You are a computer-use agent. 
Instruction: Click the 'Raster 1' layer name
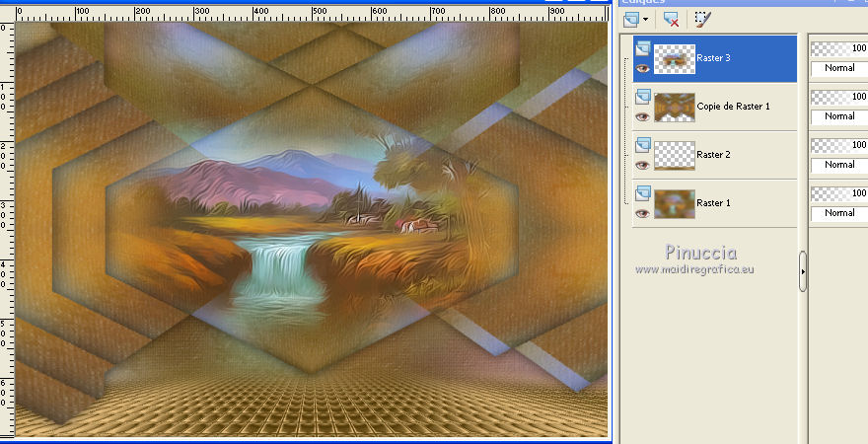tap(713, 202)
